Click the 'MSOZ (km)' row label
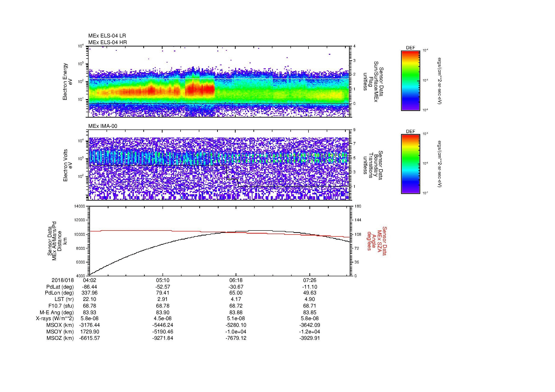The height and width of the screenshot is (392, 555). coord(60,338)
